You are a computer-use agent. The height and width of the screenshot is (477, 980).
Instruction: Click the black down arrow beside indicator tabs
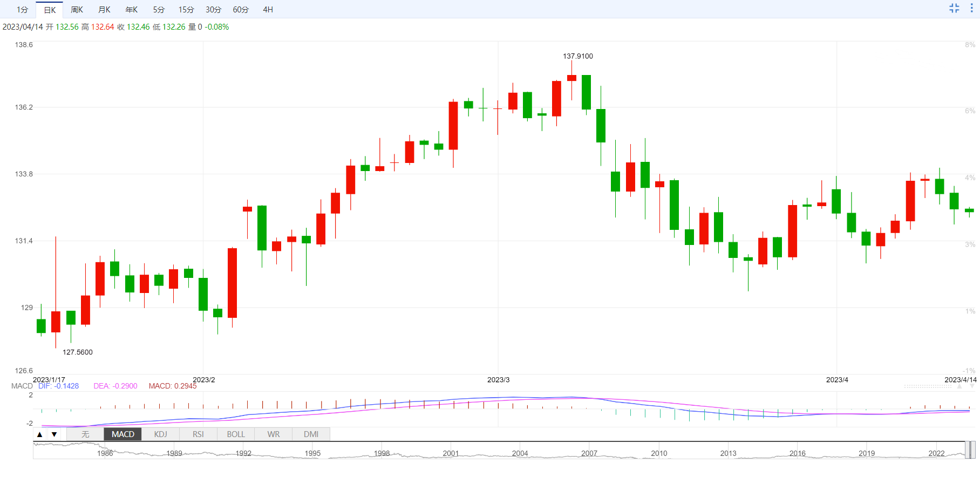pyautogui.click(x=54, y=434)
